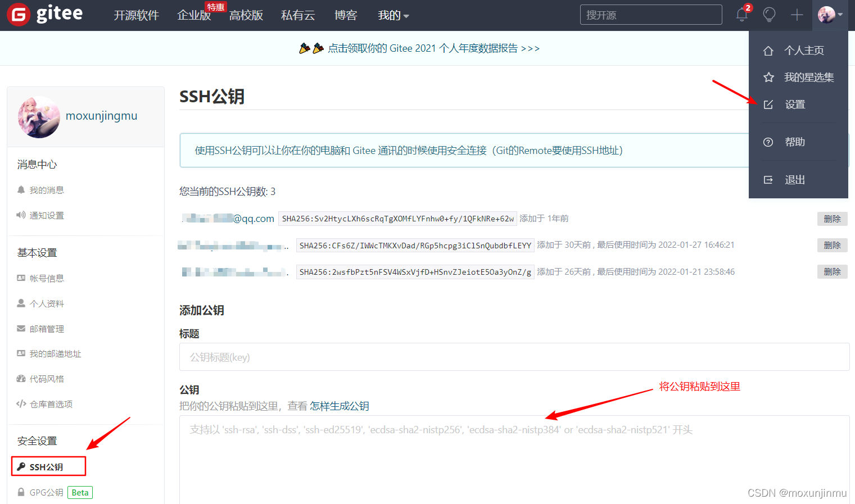Expand the 我的 dropdown menu
The width and height of the screenshot is (855, 504).
(x=393, y=15)
